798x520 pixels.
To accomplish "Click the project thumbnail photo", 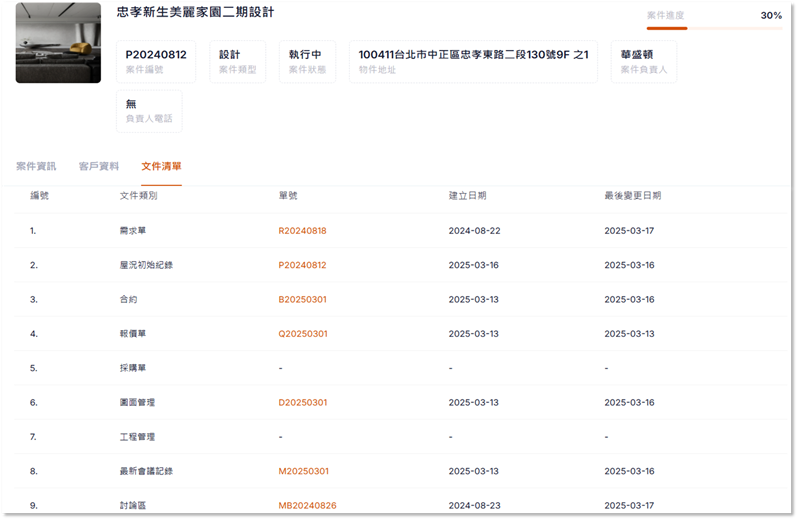I will (x=58, y=43).
